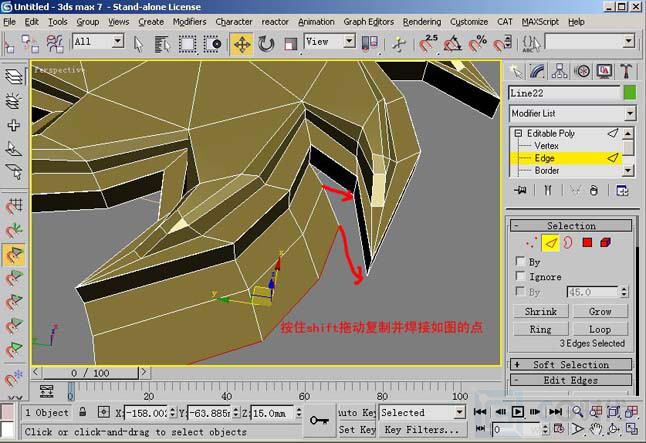The height and width of the screenshot is (443, 646).
Task: Open the Motion command panel tab
Action: 582,71
